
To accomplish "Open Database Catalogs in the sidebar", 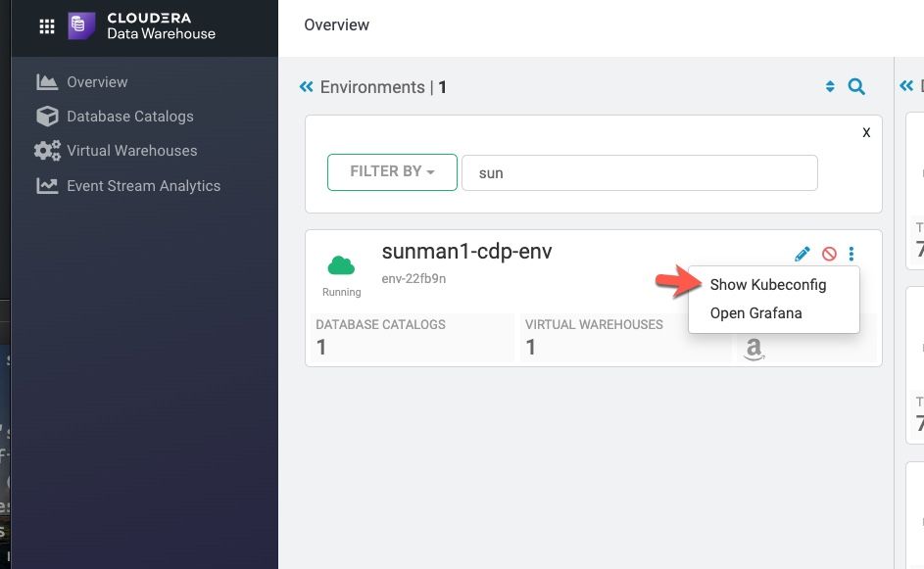I will click(x=130, y=116).
